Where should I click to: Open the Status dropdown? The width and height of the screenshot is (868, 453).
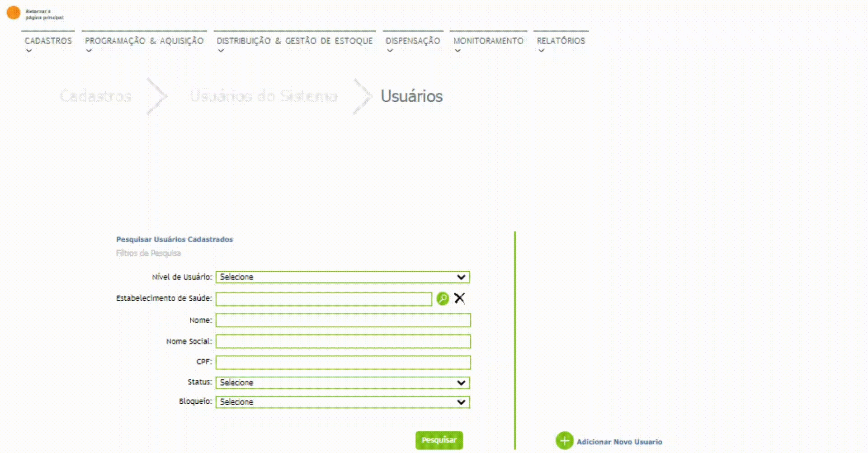(342, 383)
